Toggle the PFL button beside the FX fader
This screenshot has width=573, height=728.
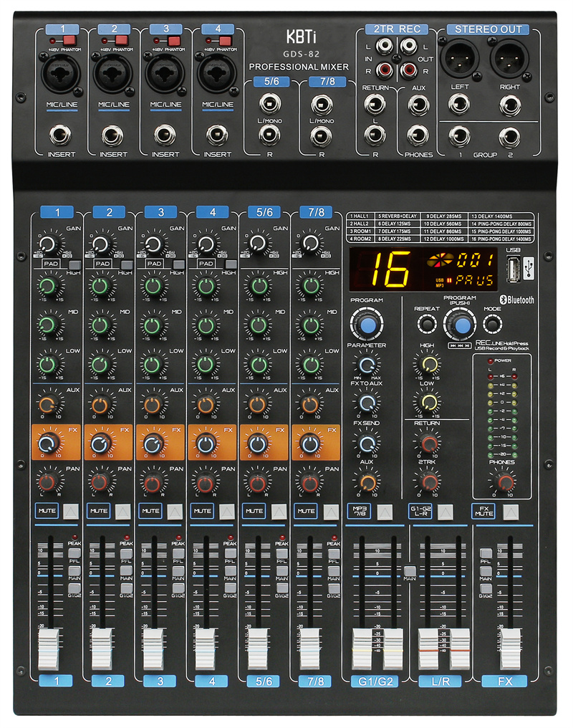(x=486, y=553)
